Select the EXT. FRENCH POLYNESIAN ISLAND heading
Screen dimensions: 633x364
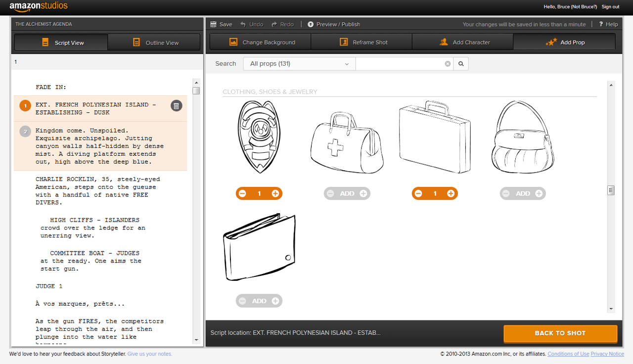click(96, 108)
